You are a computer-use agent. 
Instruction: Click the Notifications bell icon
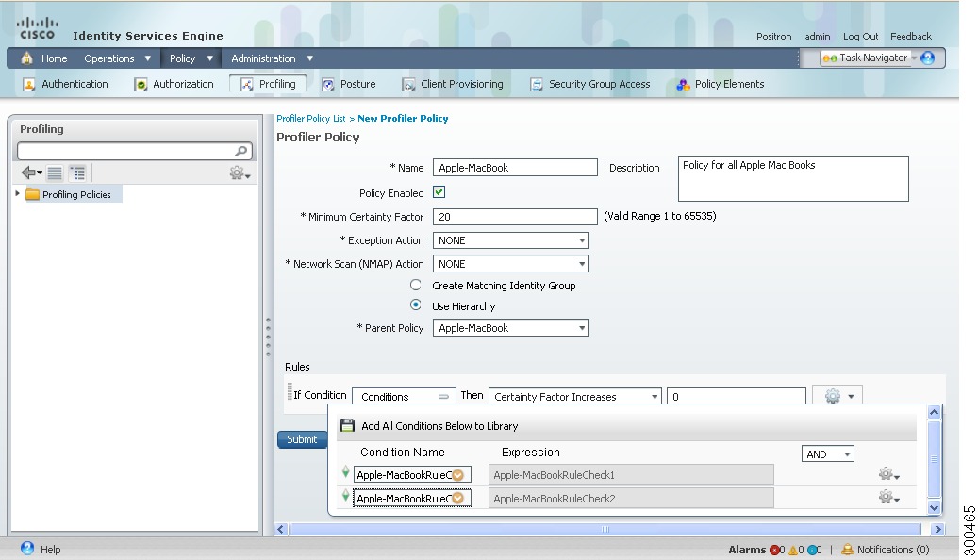click(847, 550)
